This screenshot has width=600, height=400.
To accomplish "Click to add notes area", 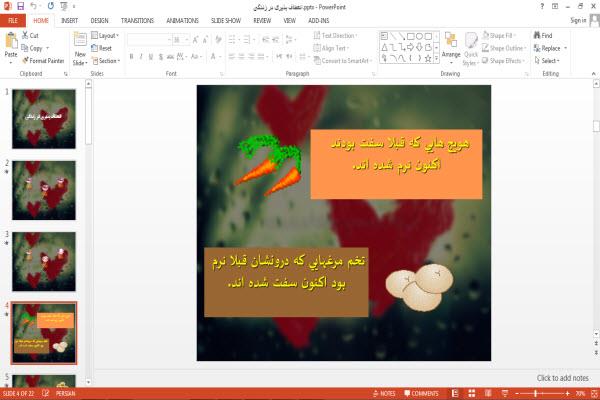I will 562,378.
